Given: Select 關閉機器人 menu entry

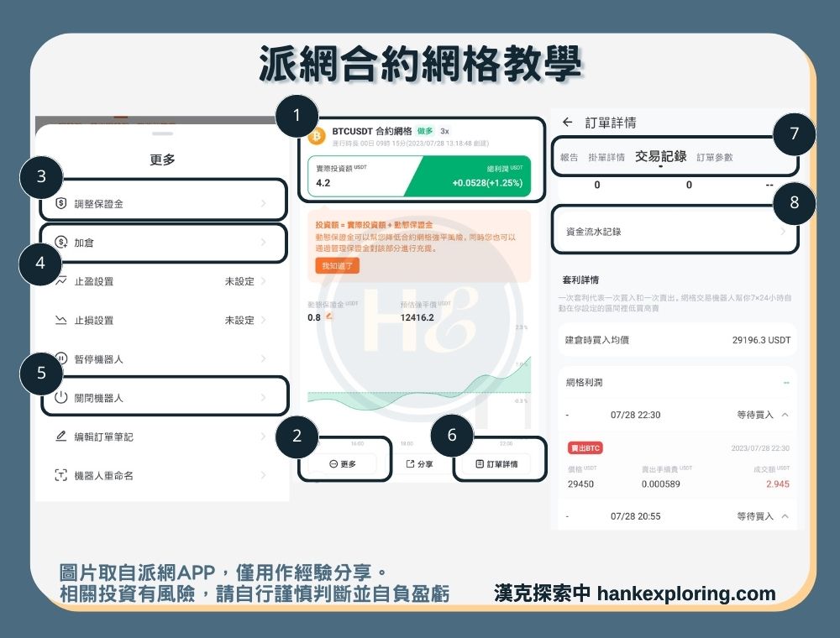Looking at the screenshot, I should pos(162,398).
